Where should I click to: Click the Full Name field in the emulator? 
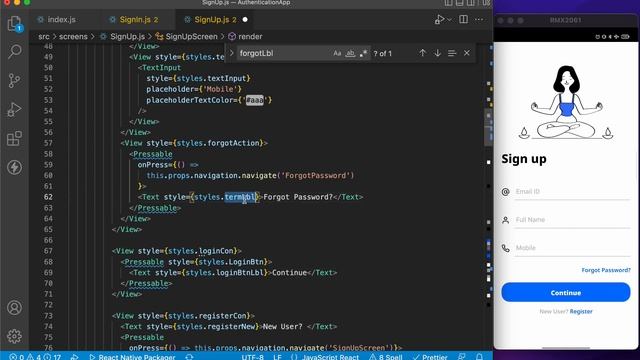571,220
